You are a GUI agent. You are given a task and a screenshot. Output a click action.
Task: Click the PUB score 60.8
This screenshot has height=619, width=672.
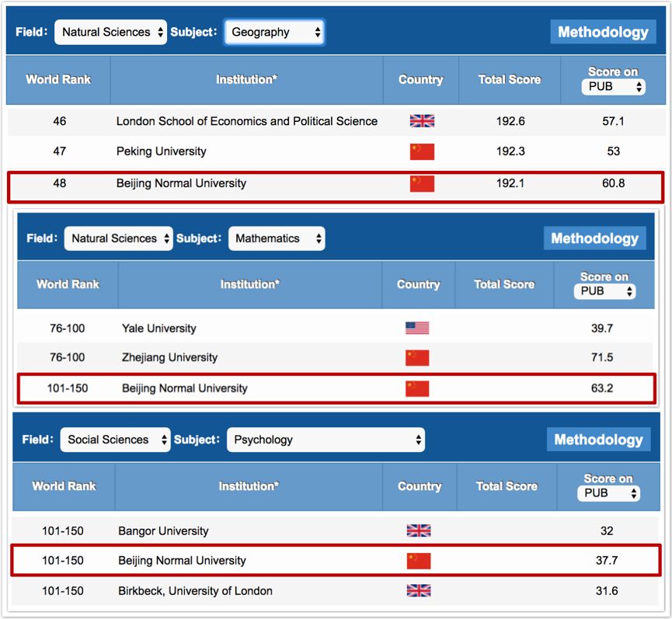(x=613, y=183)
